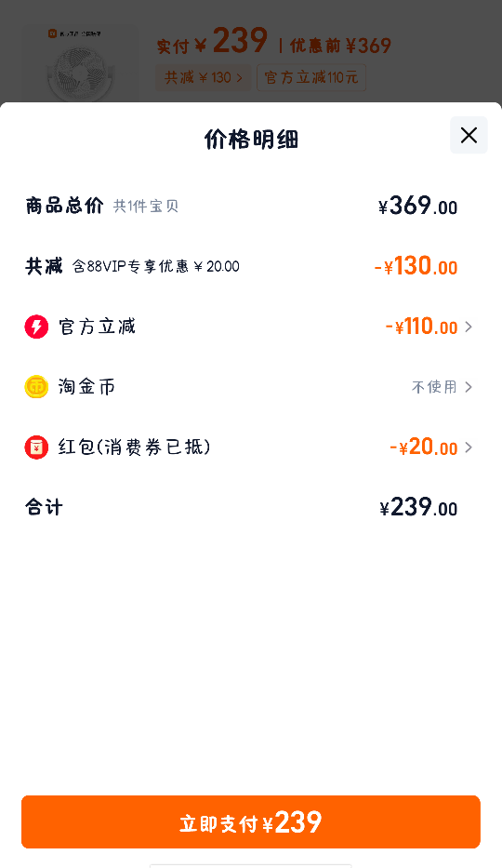Tap the red lightning 官方立减 icon
The image size is (502, 868).
coord(36,327)
